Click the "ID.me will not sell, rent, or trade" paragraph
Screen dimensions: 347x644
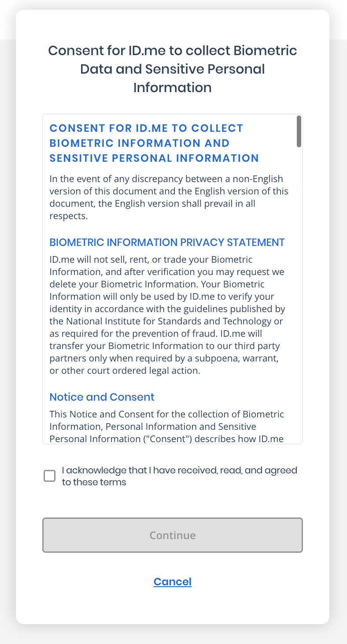coord(167,315)
